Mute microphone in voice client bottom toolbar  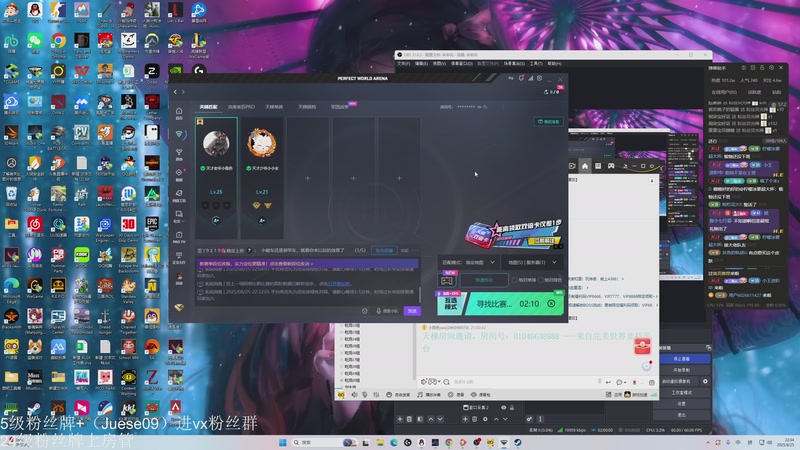point(365,394)
